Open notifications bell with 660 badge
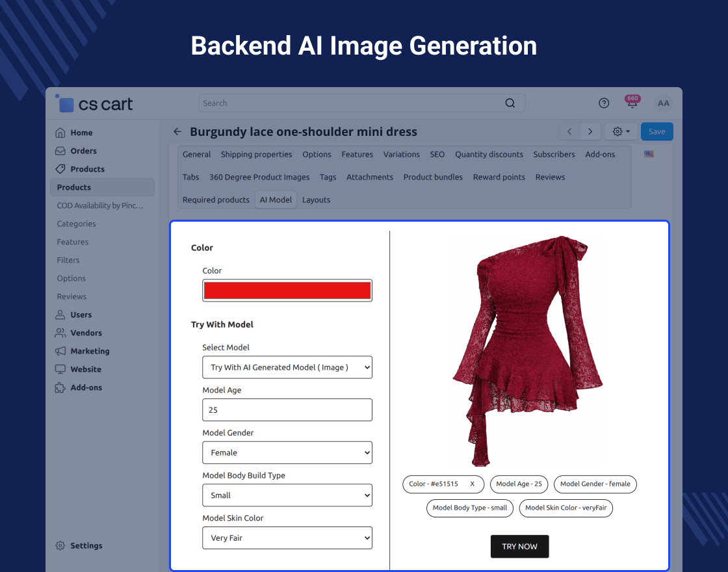This screenshot has width=728, height=572. pyautogui.click(x=632, y=103)
